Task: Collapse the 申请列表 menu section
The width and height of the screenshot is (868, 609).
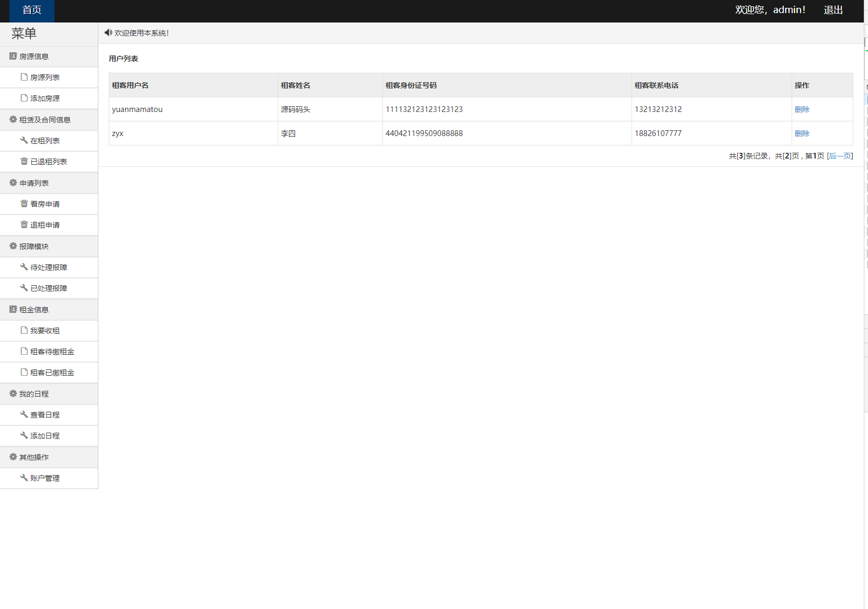Action: click(49, 183)
